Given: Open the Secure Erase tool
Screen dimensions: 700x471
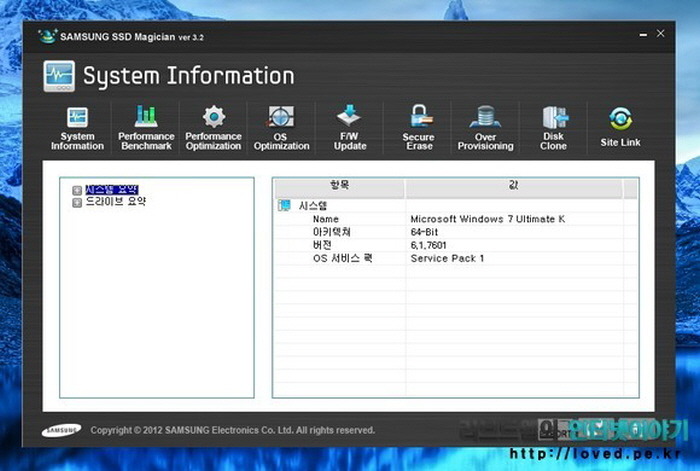Looking at the screenshot, I should (x=419, y=128).
